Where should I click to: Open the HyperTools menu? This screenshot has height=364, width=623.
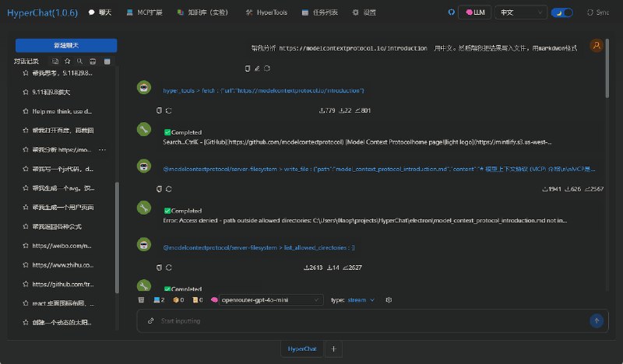(266, 12)
